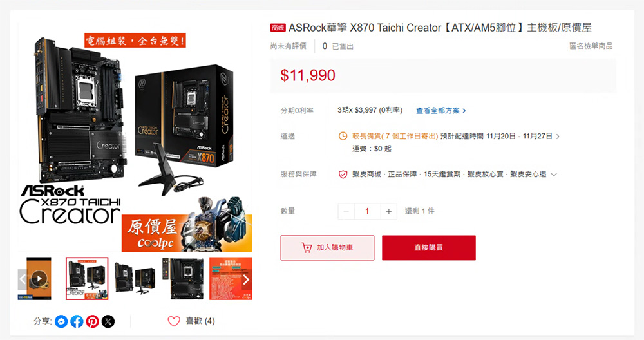The width and height of the screenshot is (644, 340).
Task: Play the product video thumbnail
Action: (x=39, y=279)
